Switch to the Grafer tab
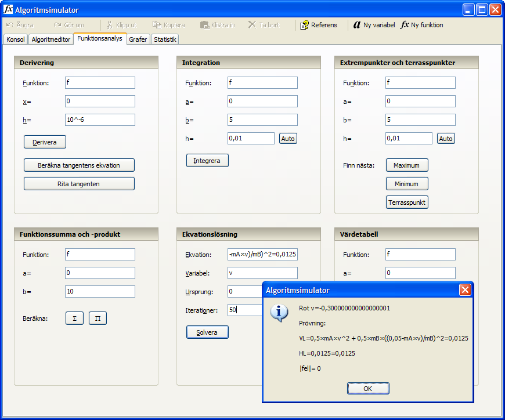The width and height of the screenshot is (505, 420). tap(138, 39)
